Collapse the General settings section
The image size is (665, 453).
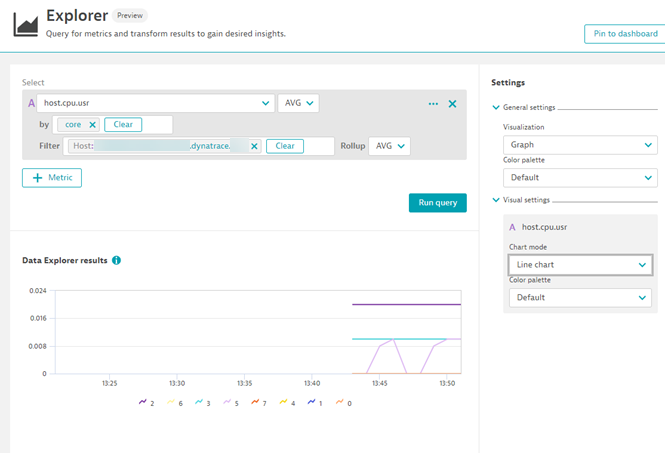pyautogui.click(x=497, y=108)
